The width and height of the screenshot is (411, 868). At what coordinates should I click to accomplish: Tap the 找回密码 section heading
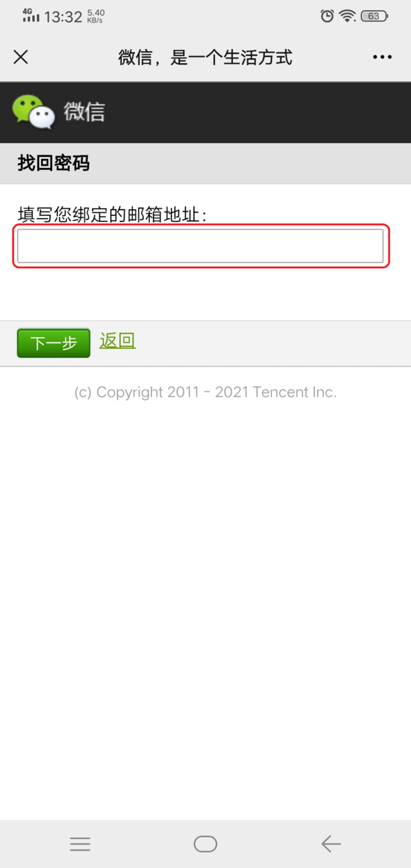(53, 163)
